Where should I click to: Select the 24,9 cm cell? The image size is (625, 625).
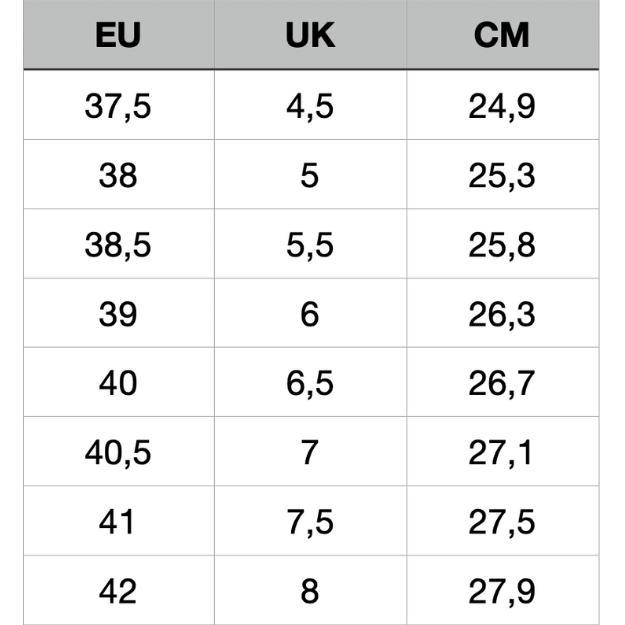(x=502, y=106)
